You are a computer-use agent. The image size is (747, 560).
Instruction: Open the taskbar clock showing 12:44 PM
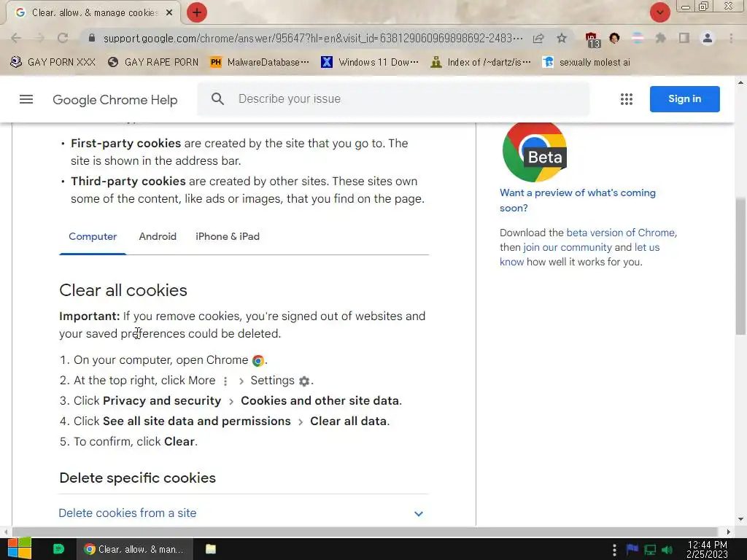pos(707,549)
